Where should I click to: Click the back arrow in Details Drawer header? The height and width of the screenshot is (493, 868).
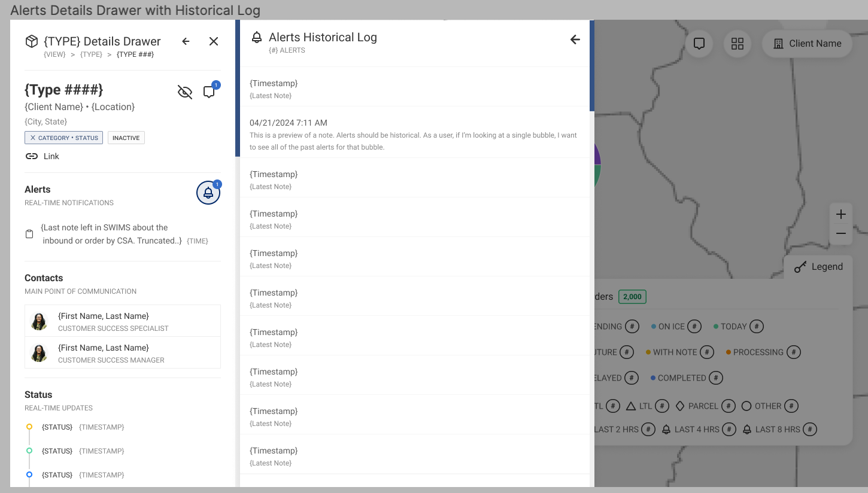186,41
